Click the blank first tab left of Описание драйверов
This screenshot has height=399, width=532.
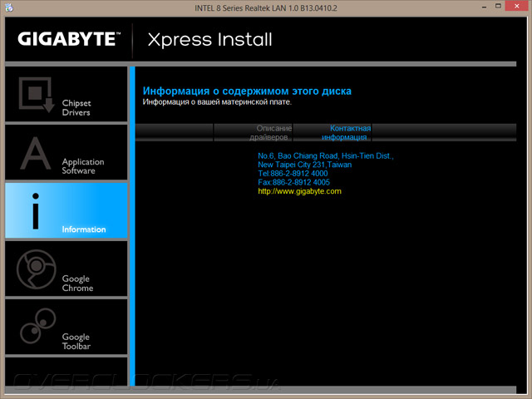click(x=174, y=133)
